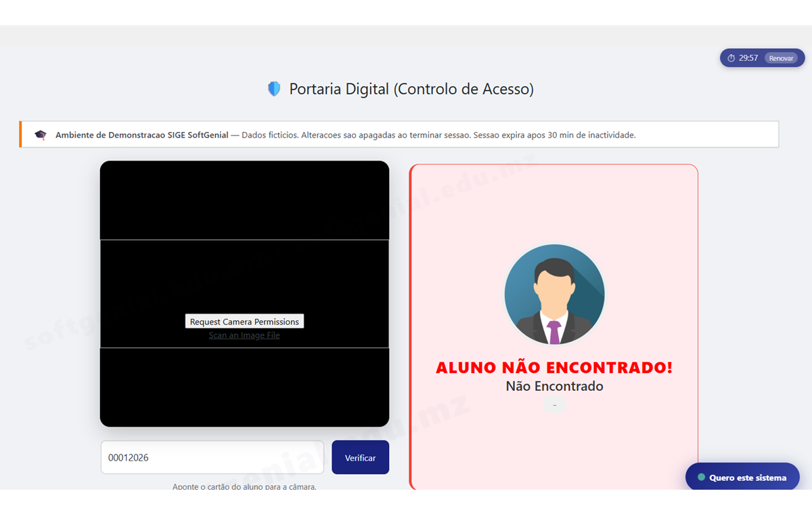This screenshot has width=812, height=508.
Task: Click the Aponte o cartão caption text
Action: click(x=244, y=486)
